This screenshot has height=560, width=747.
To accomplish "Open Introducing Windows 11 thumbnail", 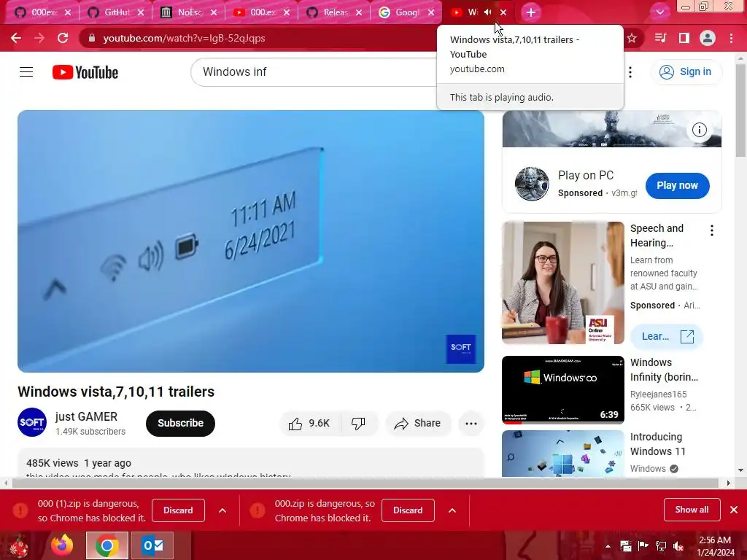I will coord(562,454).
